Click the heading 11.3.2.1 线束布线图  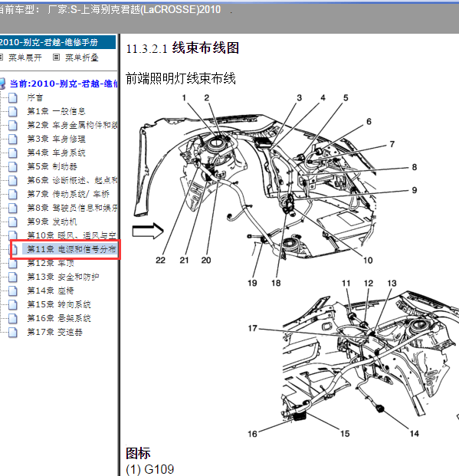point(182,48)
